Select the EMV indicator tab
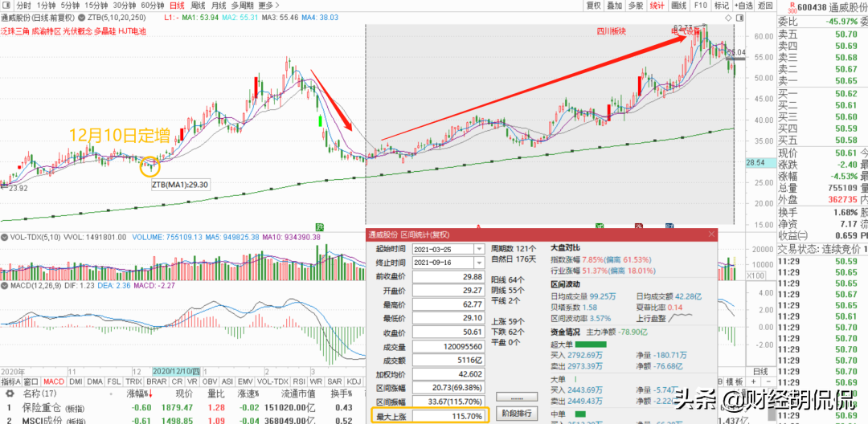 pos(244,381)
